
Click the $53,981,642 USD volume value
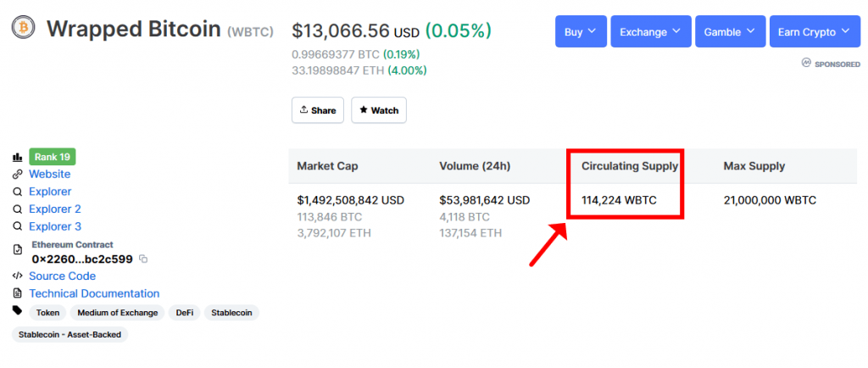click(x=484, y=200)
